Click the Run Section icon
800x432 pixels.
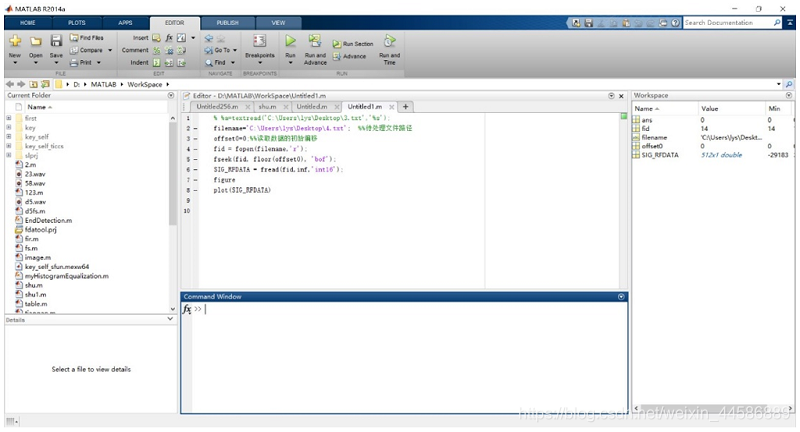click(x=337, y=44)
